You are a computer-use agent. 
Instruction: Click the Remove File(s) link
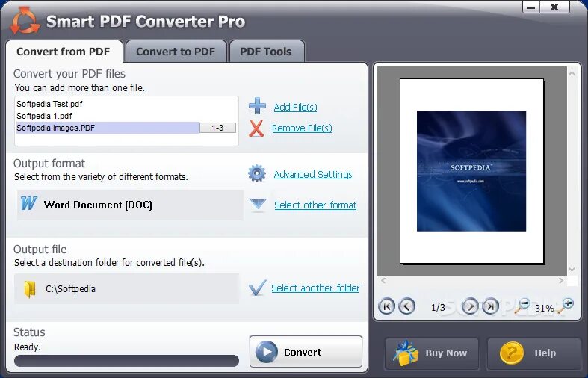click(x=302, y=128)
